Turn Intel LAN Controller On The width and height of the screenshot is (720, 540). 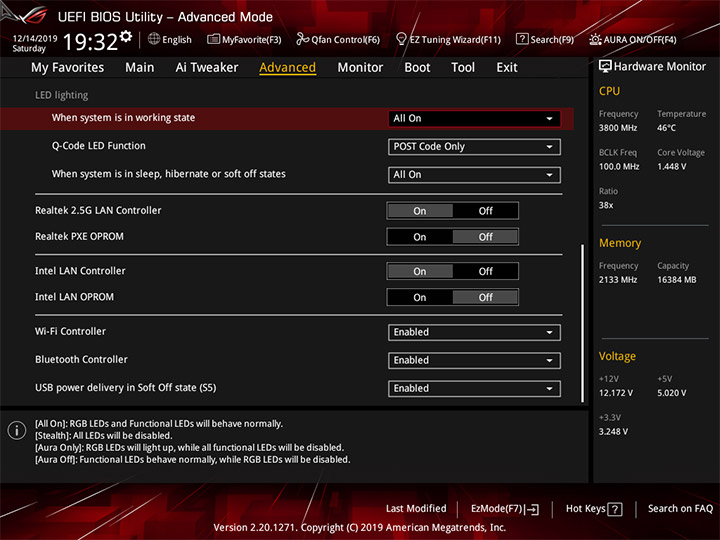(x=420, y=271)
